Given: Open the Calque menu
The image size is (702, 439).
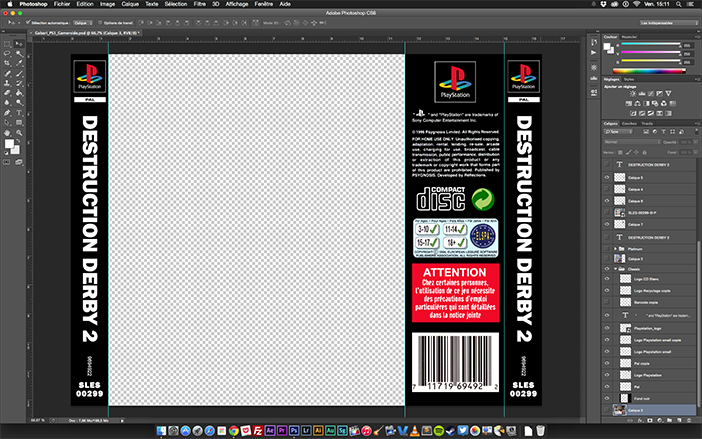Looking at the screenshot, I should point(130,4).
